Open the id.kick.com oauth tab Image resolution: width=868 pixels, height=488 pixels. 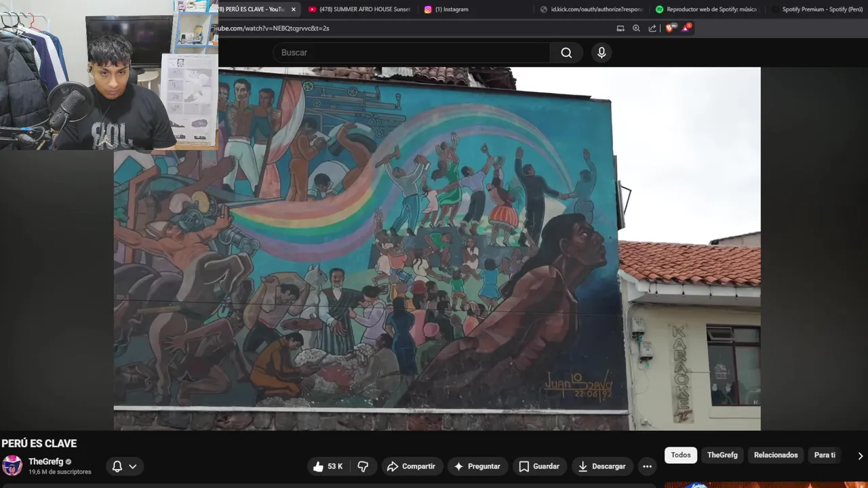click(x=591, y=9)
